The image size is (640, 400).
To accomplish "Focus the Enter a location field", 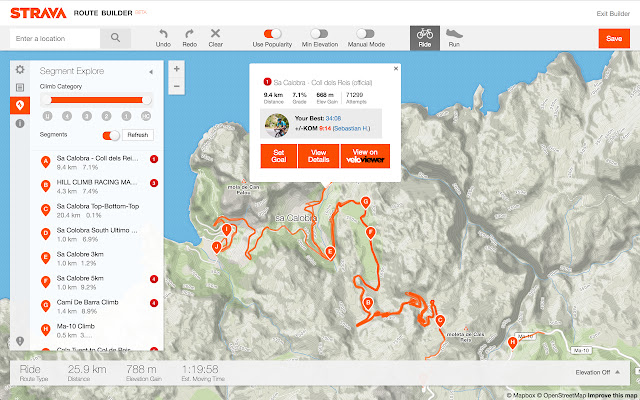I will point(55,38).
